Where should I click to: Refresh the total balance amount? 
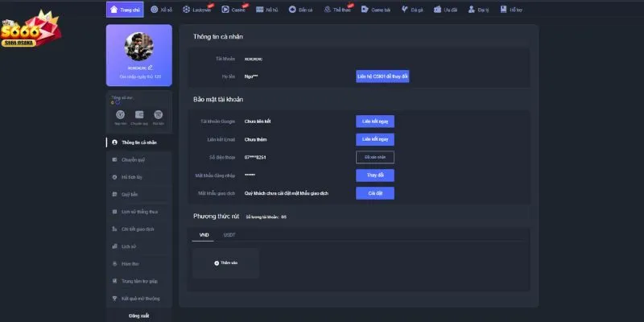click(x=118, y=102)
